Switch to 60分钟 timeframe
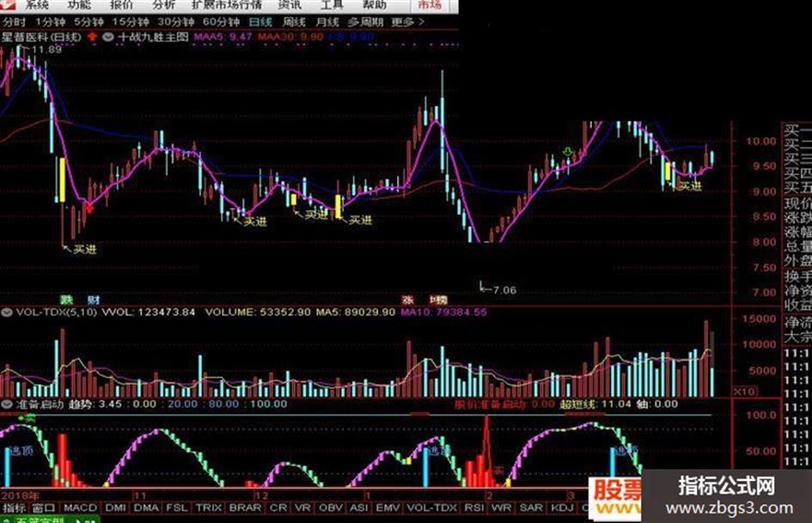This screenshot has height=523, width=812. point(221,21)
